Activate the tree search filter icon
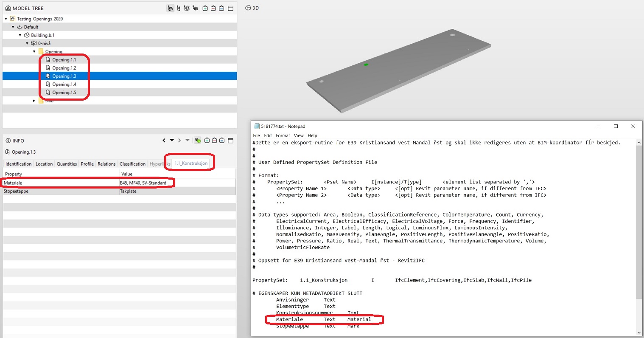The image size is (644, 338). click(x=195, y=8)
